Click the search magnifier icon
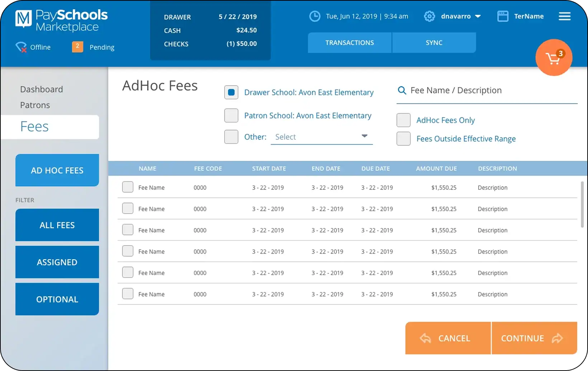This screenshot has width=588, height=371. click(x=402, y=91)
